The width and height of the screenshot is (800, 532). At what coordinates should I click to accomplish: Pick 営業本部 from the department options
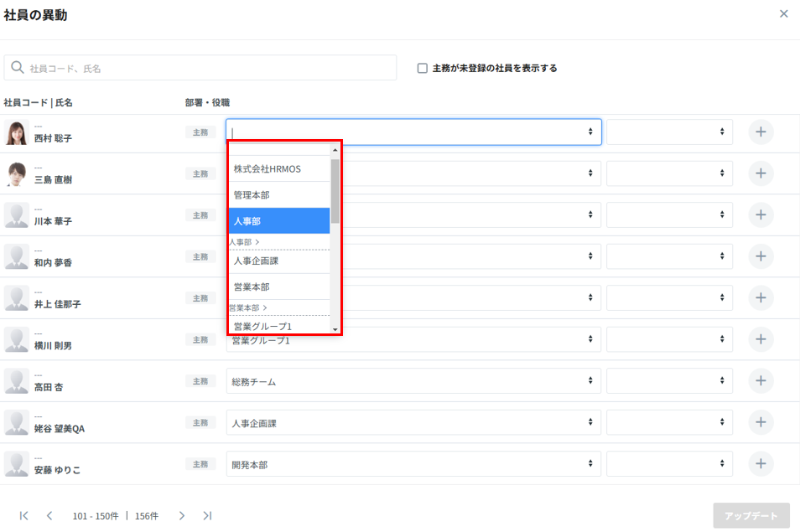pyautogui.click(x=278, y=287)
